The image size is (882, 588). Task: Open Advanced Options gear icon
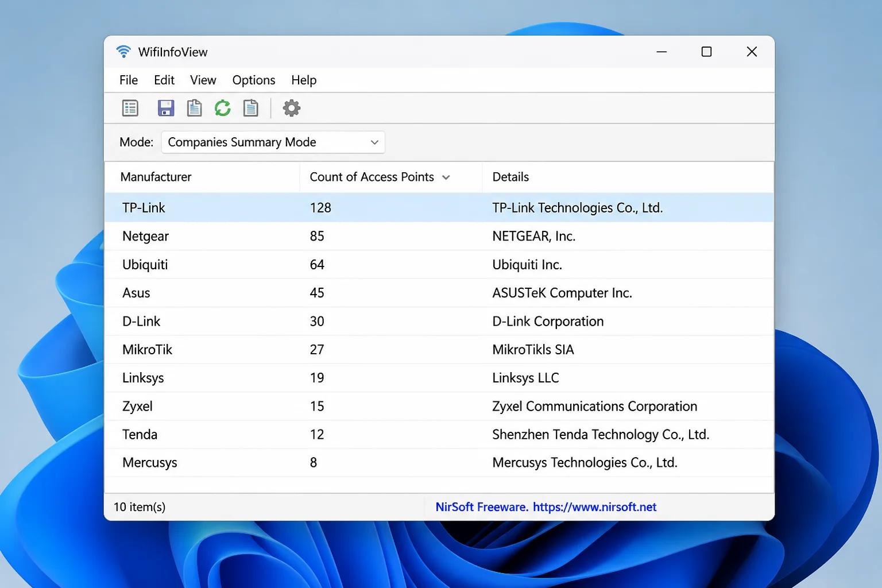[x=292, y=108]
